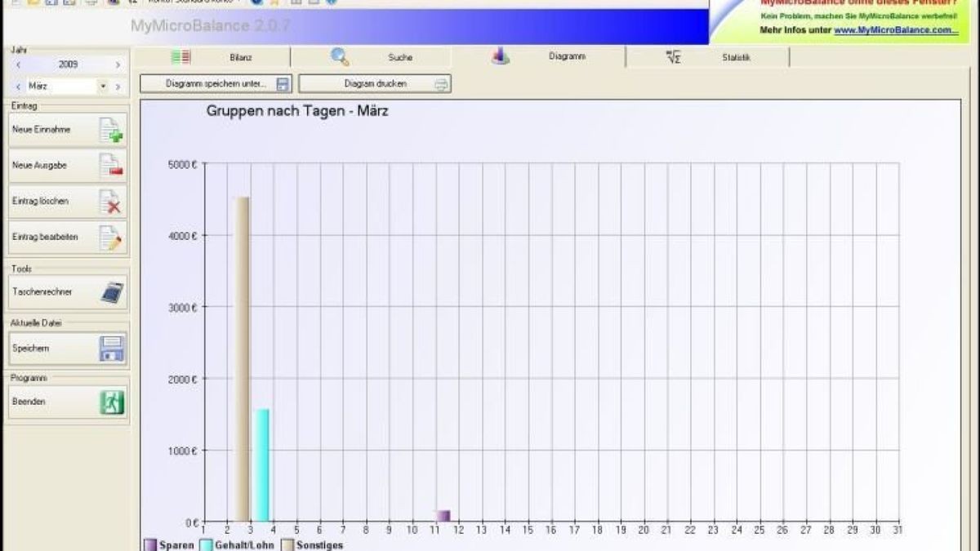Open the März month dropdown
This screenshot has height=551, width=980.
[x=103, y=85]
